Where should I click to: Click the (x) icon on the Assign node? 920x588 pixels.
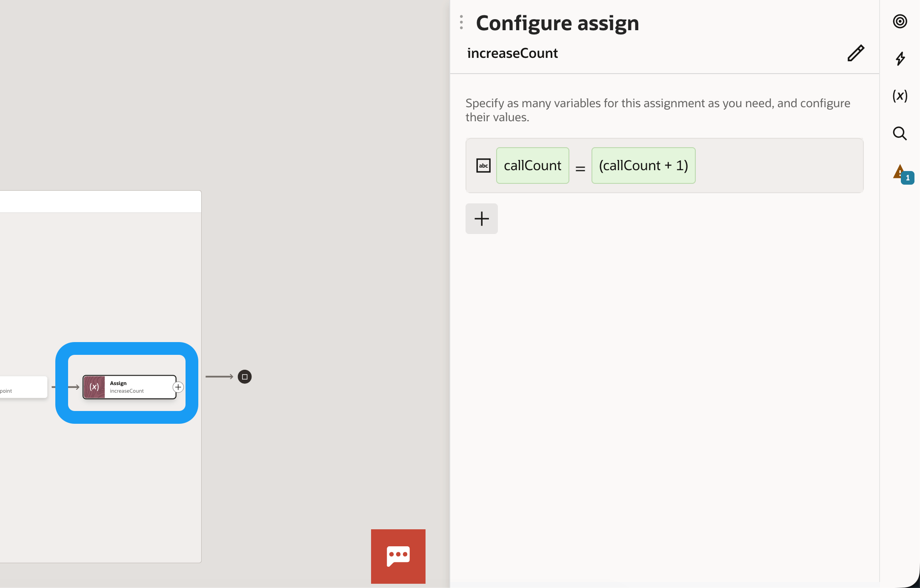point(94,387)
